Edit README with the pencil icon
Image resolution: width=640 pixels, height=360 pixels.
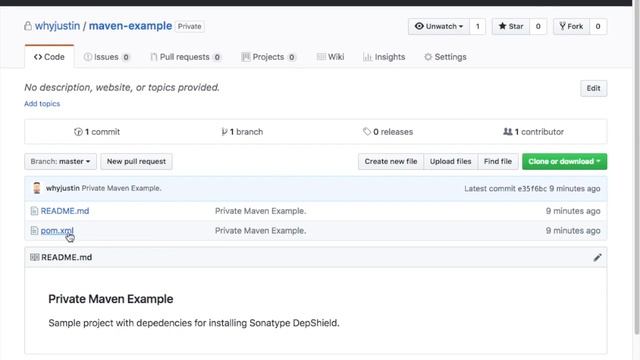(597, 258)
